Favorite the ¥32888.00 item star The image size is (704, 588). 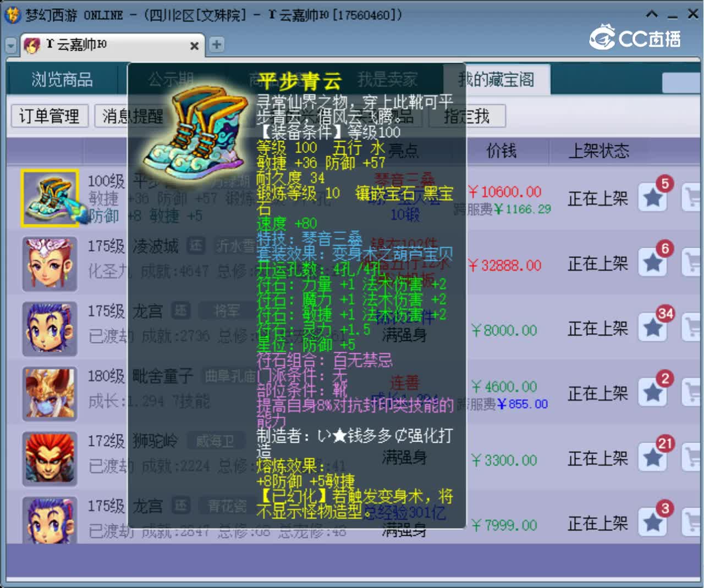pos(653,263)
